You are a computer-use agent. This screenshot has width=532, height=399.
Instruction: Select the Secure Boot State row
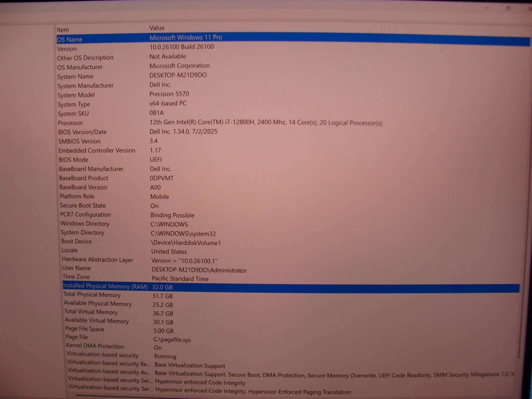pyautogui.click(x=83, y=205)
